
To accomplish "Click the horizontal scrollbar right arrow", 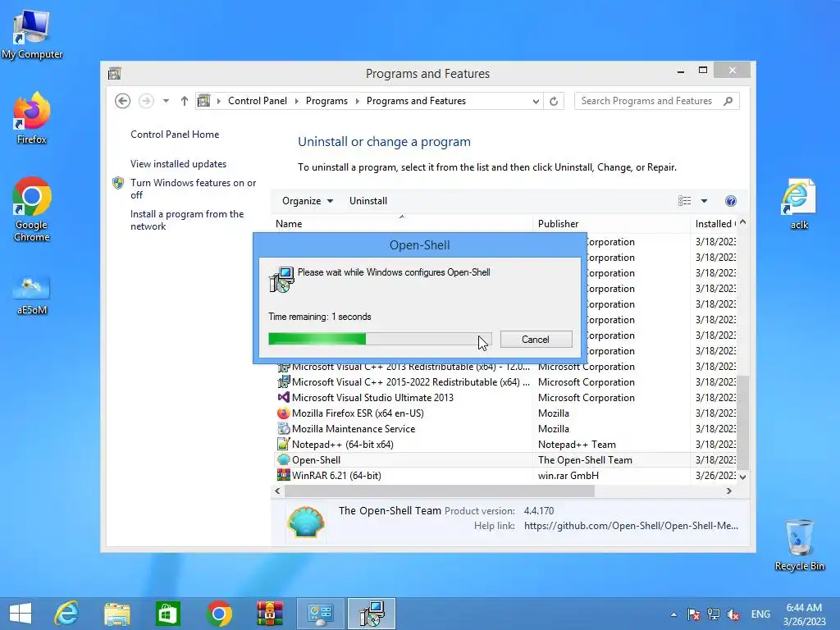I will [728, 491].
